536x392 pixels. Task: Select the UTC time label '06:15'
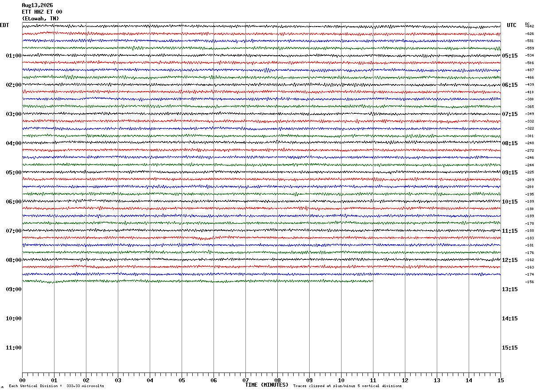(x=510, y=85)
